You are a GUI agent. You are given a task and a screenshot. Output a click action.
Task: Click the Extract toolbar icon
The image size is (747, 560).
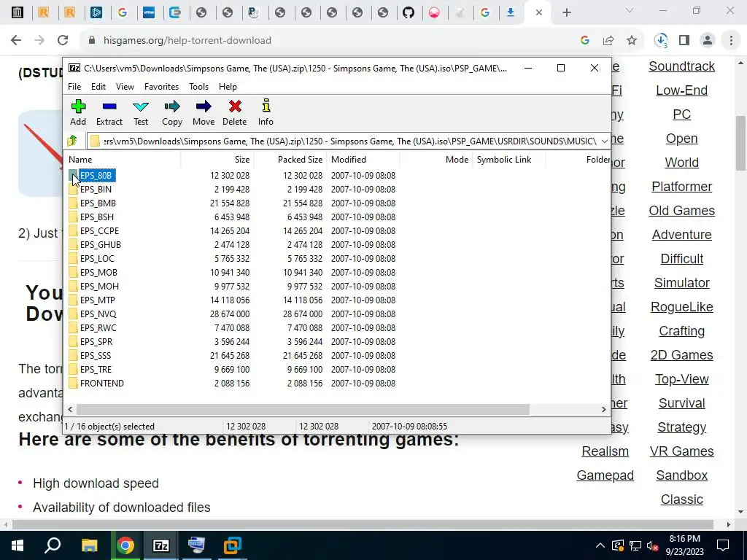point(109,112)
